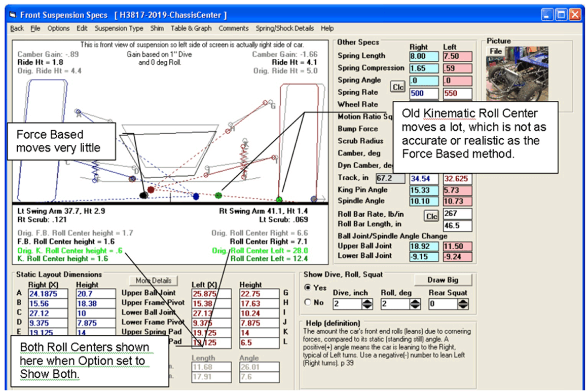The height and width of the screenshot is (392, 588).
Task: Click the Rear Squat value field
Action: click(444, 304)
